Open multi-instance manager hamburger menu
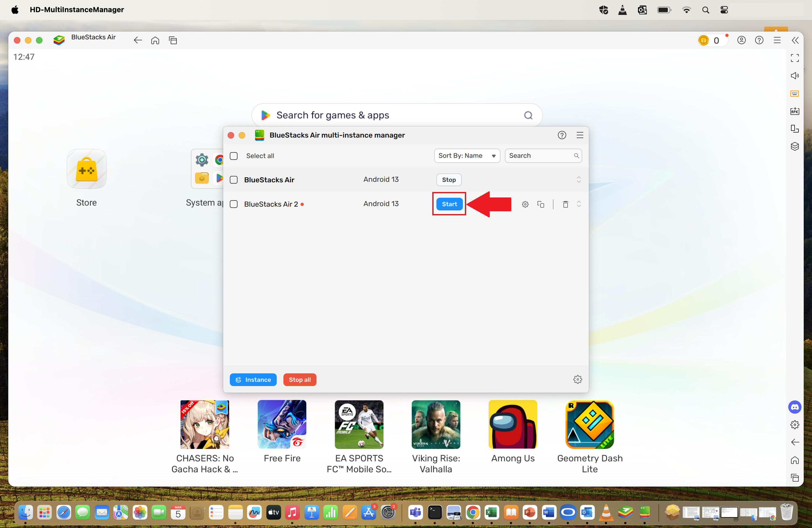The width and height of the screenshot is (812, 528). coord(580,135)
